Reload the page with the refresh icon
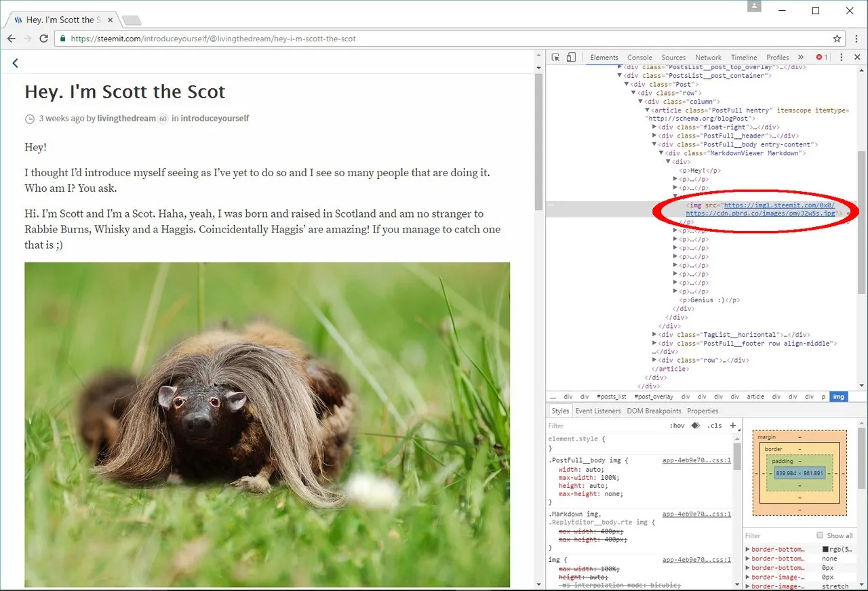Viewport: 868px width, 591px height. (44, 39)
